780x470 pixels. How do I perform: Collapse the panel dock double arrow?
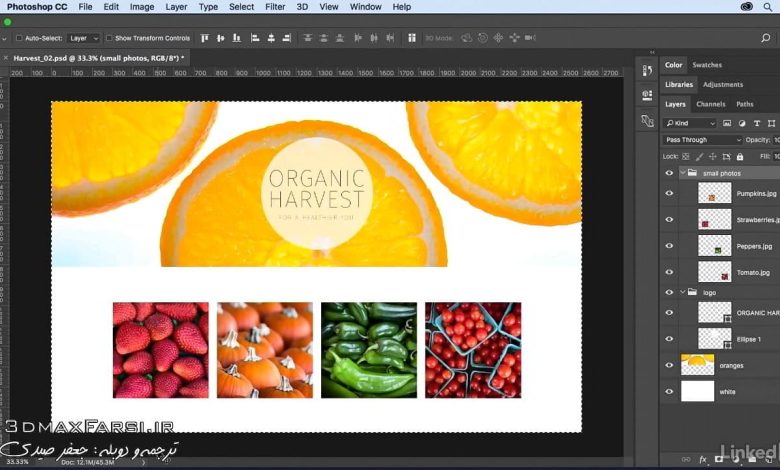click(x=652, y=52)
